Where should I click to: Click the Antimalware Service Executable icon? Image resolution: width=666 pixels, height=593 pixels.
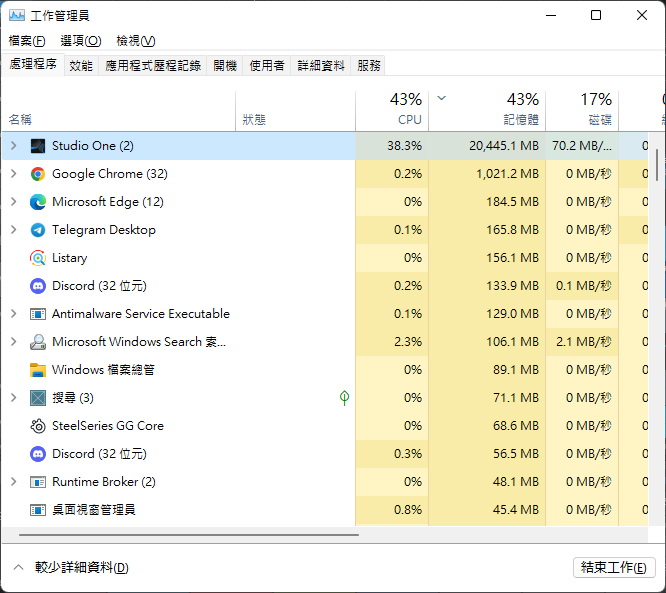click(38, 314)
